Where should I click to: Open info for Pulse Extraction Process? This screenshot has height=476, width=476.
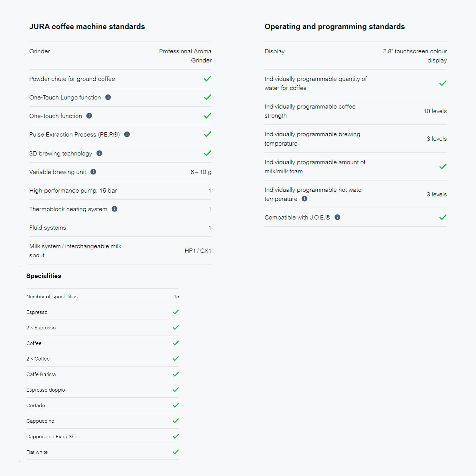click(x=127, y=135)
